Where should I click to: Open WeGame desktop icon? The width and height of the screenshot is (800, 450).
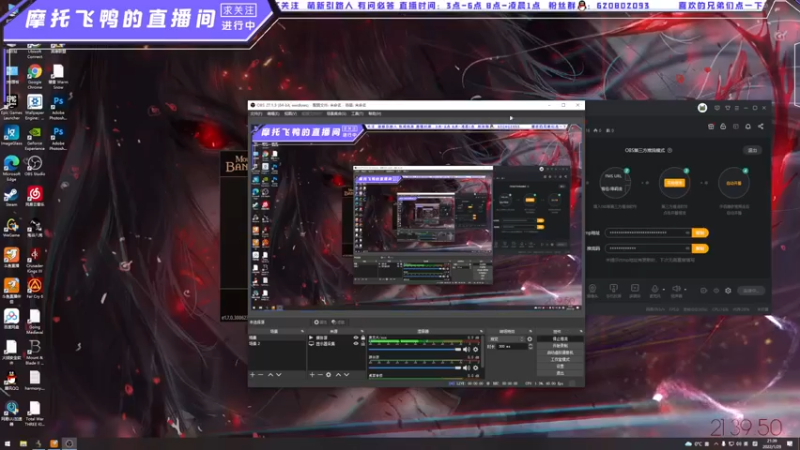11,228
